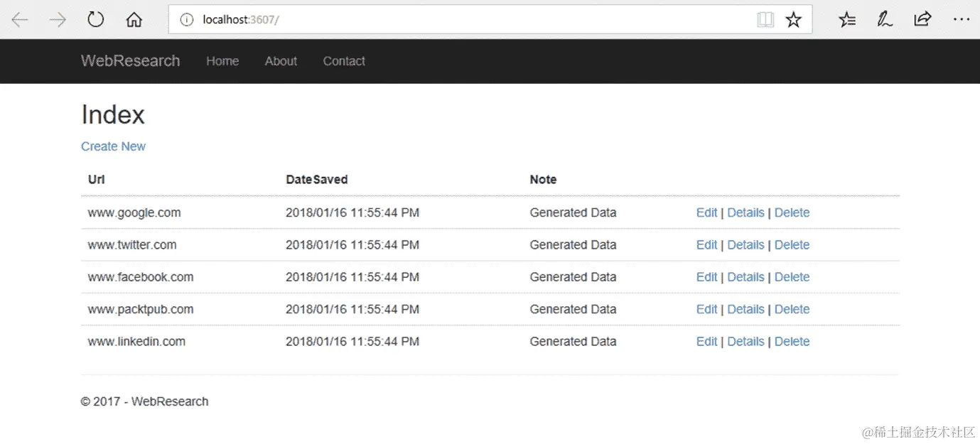Click the share icon in toolbar
This screenshot has height=444, width=980.
click(x=922, y=20)
